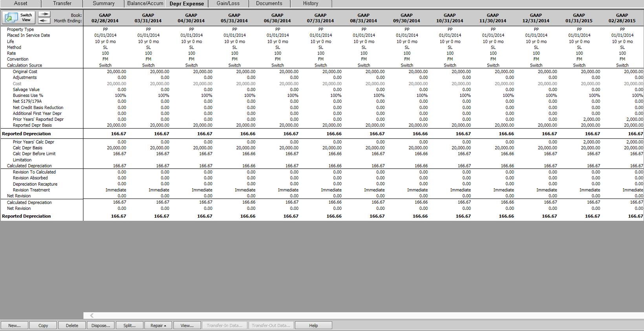Screen dimensions: 644x331
Task: Open the Transfer tab
Action: pos(62,4)
